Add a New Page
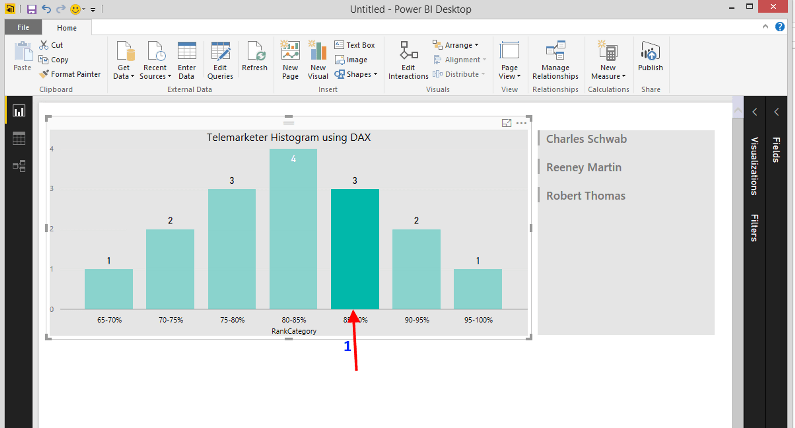This screenshot has height=428, width=795. click(x=290, y=52)
